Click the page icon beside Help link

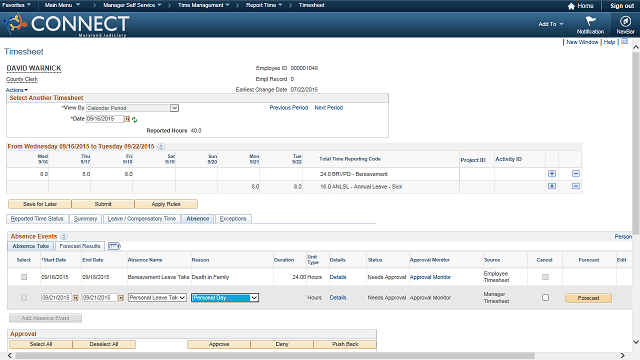(x=624, y=42)
